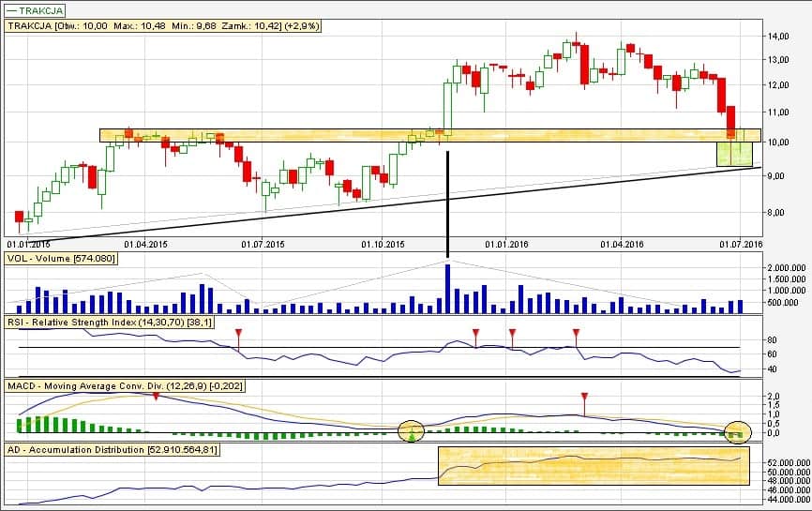Image resolution: width=812 pixels, height=511 pixels.
Task: Select the rightmost red arrow on MACD panel
Action: coord(584,398)
